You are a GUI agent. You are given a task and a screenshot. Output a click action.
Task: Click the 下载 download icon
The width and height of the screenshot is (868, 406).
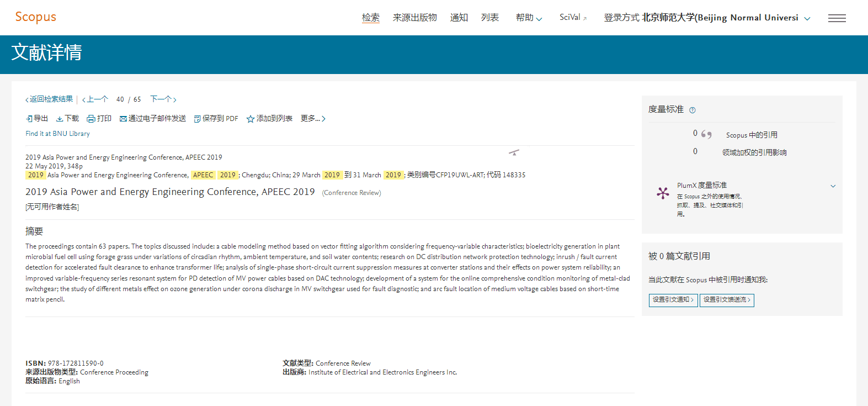60,119
